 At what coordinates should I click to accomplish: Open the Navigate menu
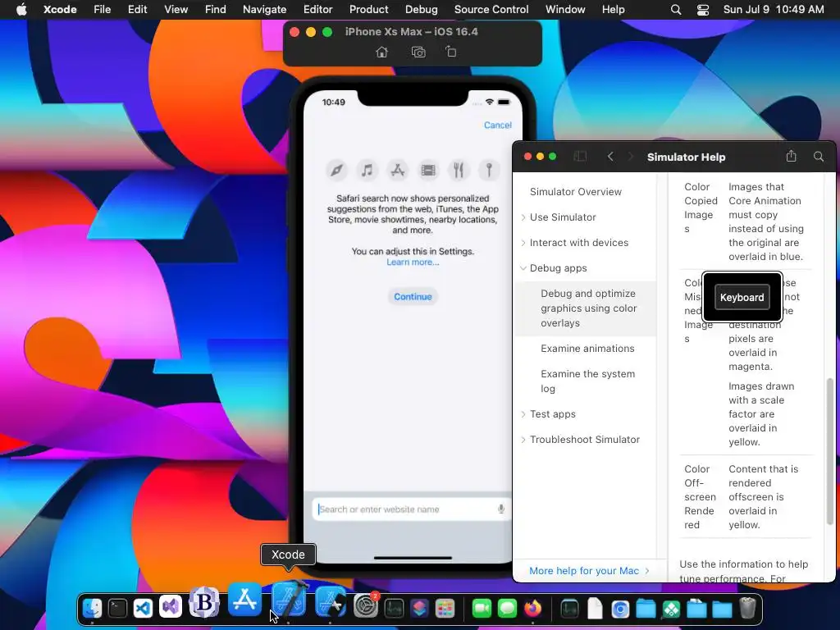click(x=265, y=10)
